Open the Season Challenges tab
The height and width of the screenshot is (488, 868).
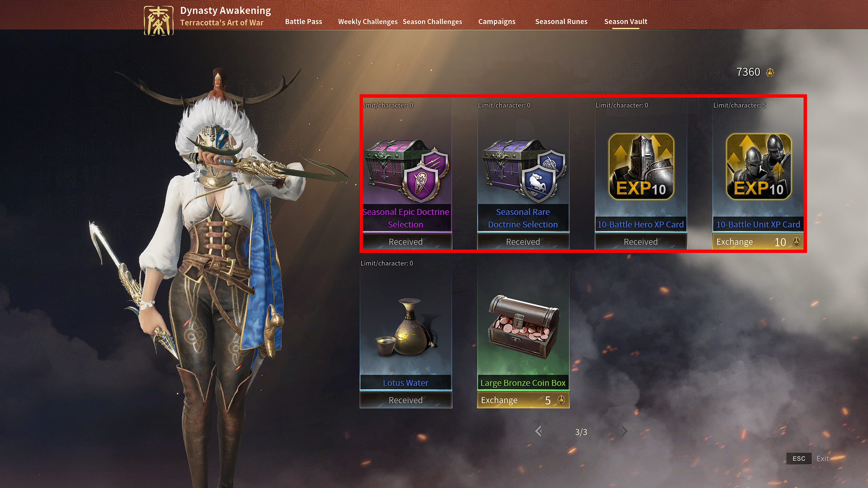pos(432,22)
